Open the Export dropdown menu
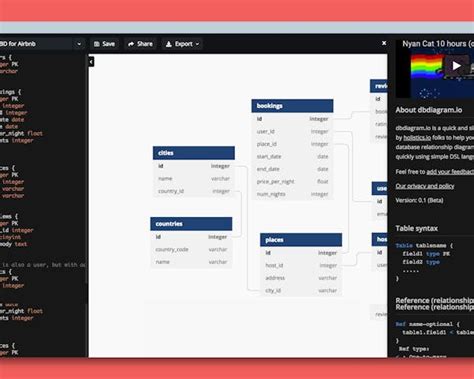 [182, 44]
